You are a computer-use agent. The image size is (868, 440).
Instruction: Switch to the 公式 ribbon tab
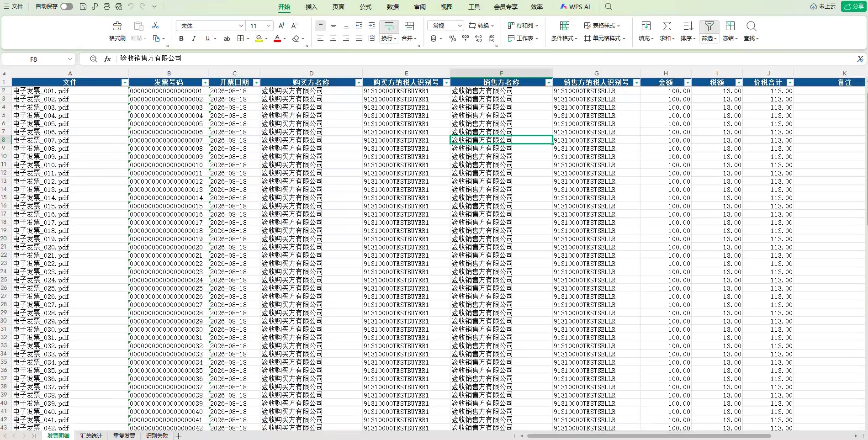click(x=365, y=7)
